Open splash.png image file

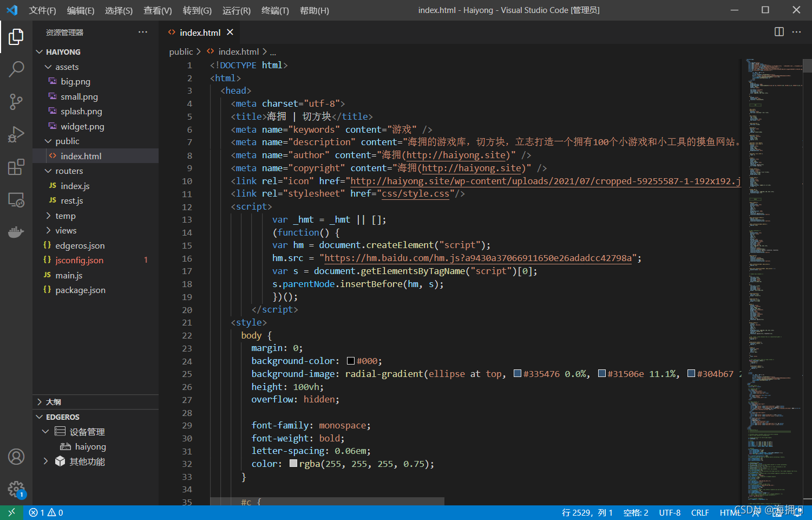(x=81, y=111)
